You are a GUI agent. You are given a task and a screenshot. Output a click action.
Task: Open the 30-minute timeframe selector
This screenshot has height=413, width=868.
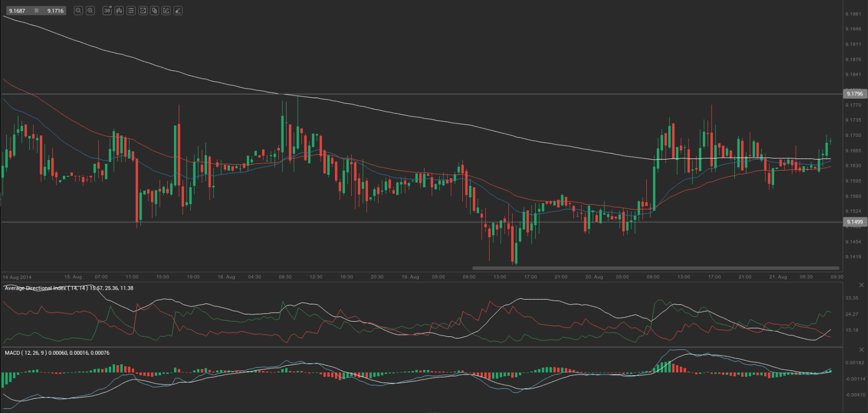tap(107, 10)
